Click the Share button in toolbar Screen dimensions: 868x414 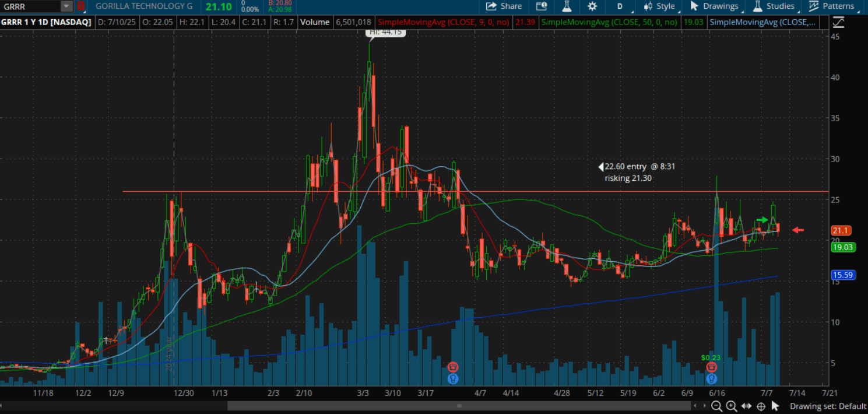pyautogui.click(x=504, y=6)
